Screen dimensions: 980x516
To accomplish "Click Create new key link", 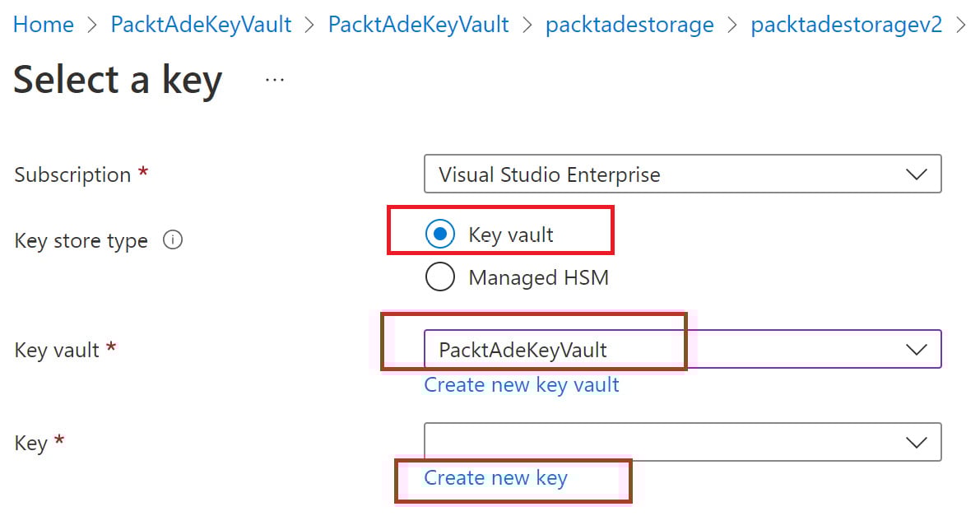I will pos(495,478).
